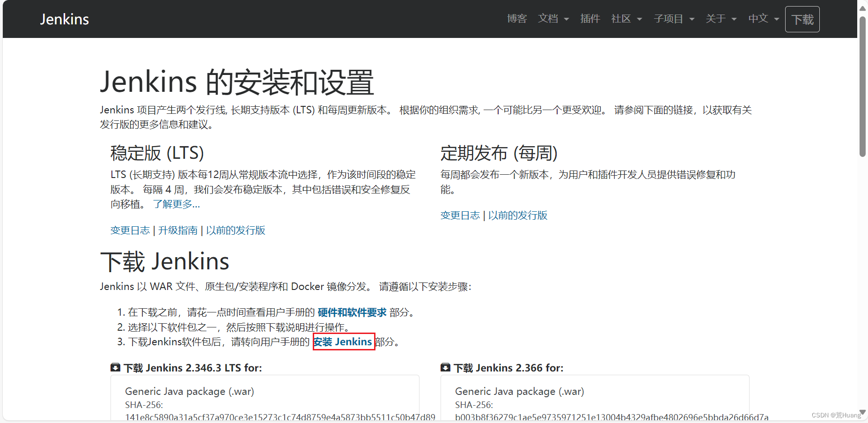Image resolution: width=868 pixels, height=423 pixels.
Task: Open the 插件 nav link
Action: tap(590, 19)
